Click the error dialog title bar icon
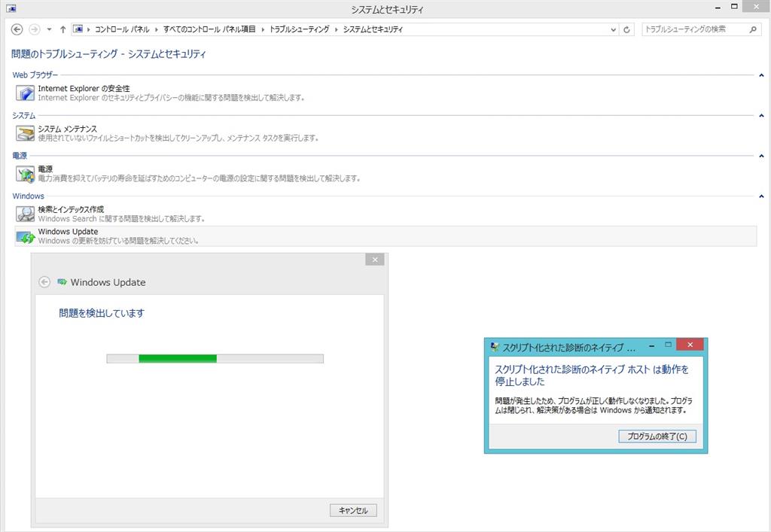 tap(495, 347)
